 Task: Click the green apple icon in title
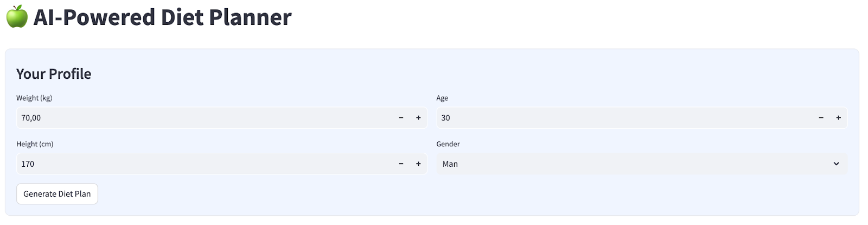point(17,17)
